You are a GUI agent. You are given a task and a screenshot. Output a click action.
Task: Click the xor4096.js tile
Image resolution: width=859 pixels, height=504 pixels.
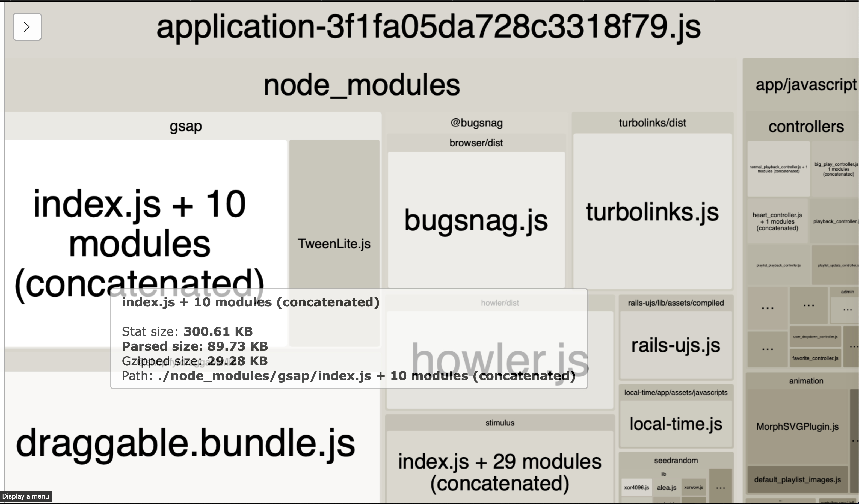click(636, 488)
